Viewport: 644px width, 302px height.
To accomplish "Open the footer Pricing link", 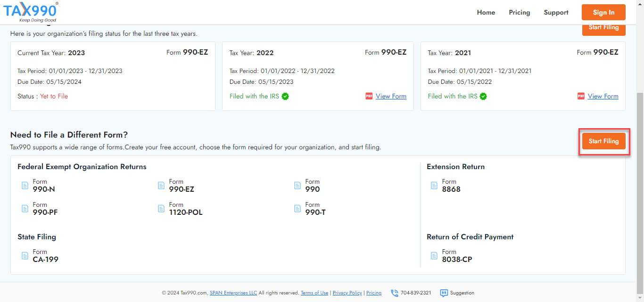I will pos(374,293).
